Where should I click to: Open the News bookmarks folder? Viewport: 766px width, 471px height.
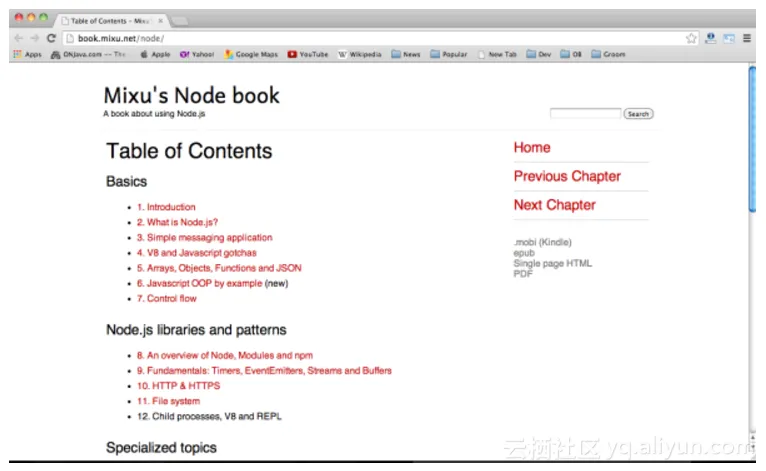(x=406, y=54)
